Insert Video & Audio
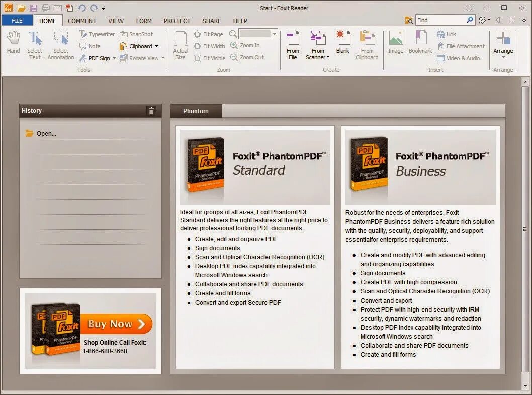The height and width of the screenshot is (395, 532). pos(459,58)
